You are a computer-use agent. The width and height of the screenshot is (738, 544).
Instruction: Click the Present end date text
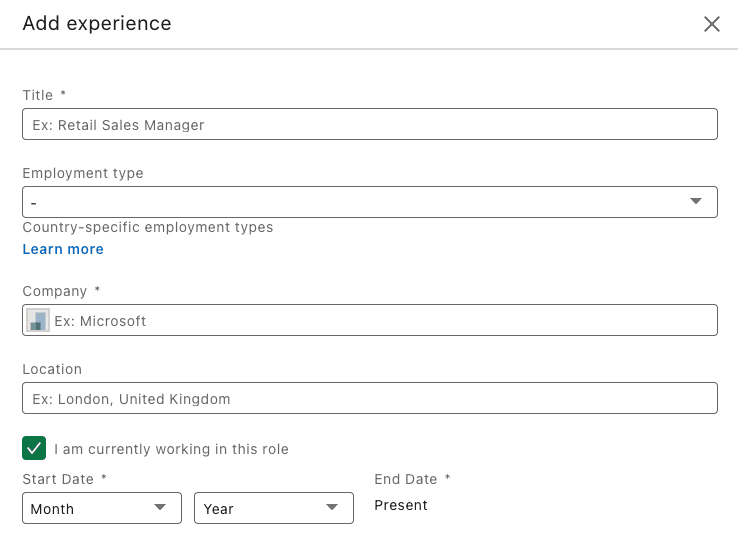[401, 505]
